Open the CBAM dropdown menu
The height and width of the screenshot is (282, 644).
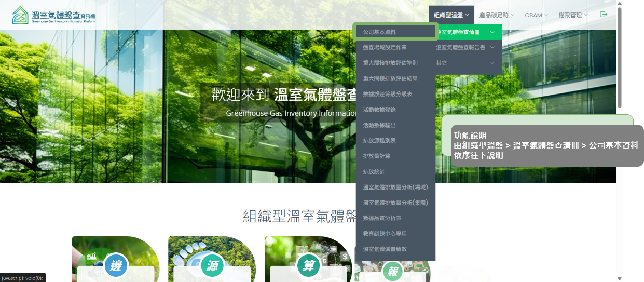(537, 15)
